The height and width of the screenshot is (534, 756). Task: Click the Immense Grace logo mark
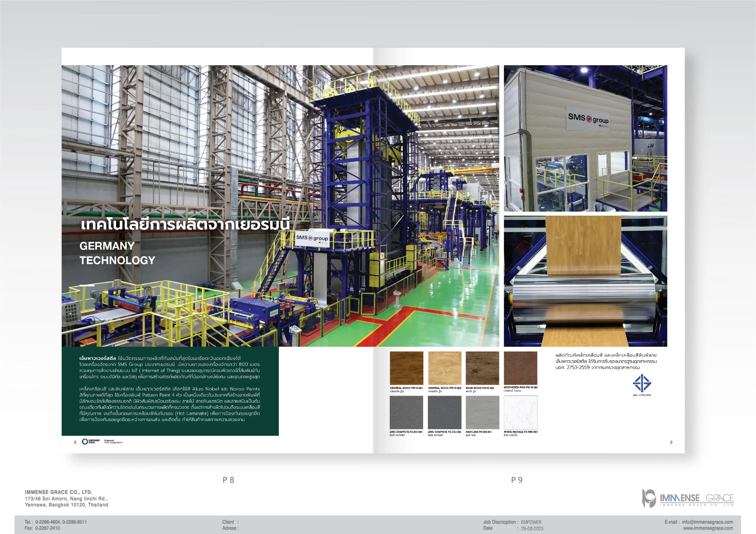pyautogui.click(x=649, y=498)
